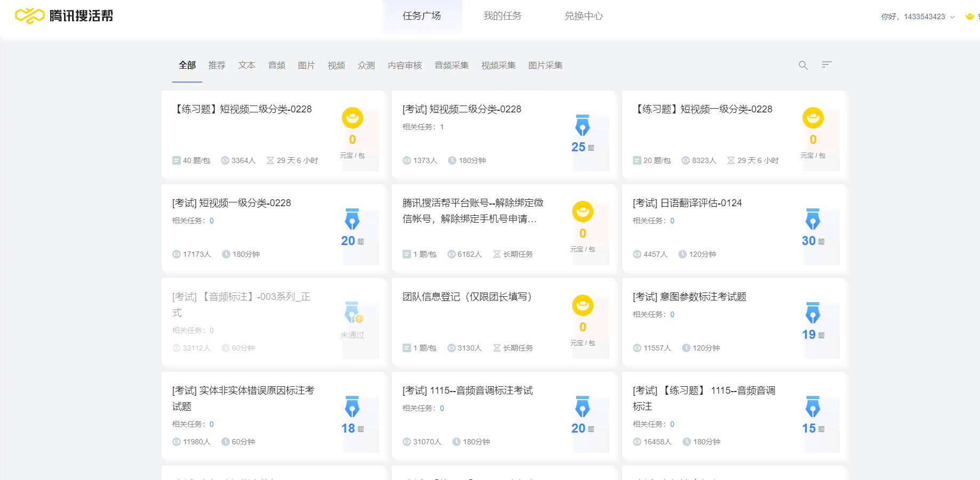Click pen icon on 实体非实体错误原因标注考试题 card
980x480 pixels.
point(352,406)
